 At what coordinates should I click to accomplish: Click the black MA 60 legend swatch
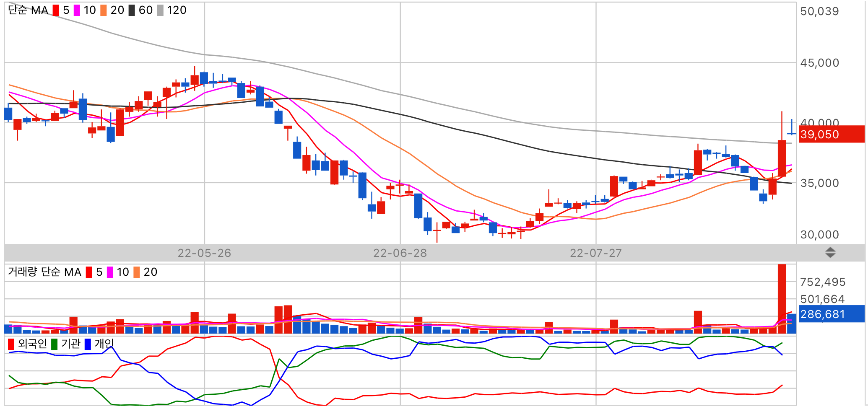click(x=132, y=10)
